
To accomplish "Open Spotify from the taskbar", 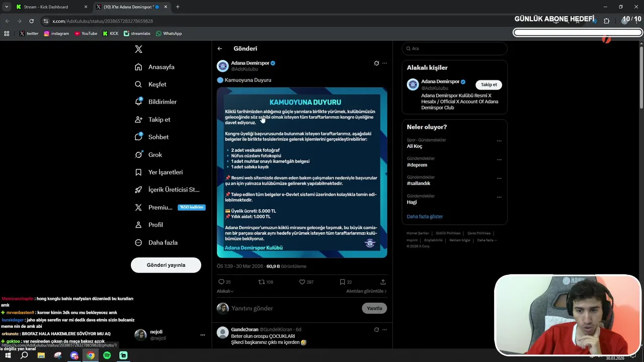I will click(x=107, y=355).
